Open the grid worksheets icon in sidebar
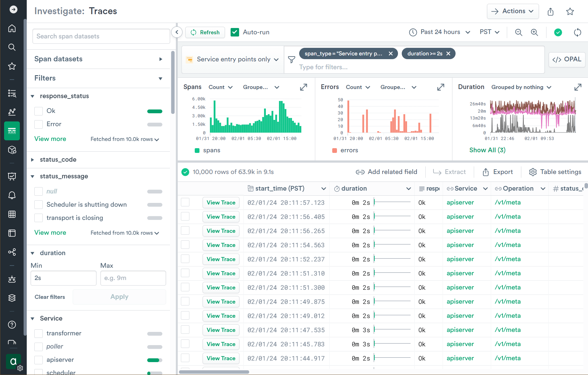Image resolution: width=588 pixels, height=375 pixels. tap(12, 214)
